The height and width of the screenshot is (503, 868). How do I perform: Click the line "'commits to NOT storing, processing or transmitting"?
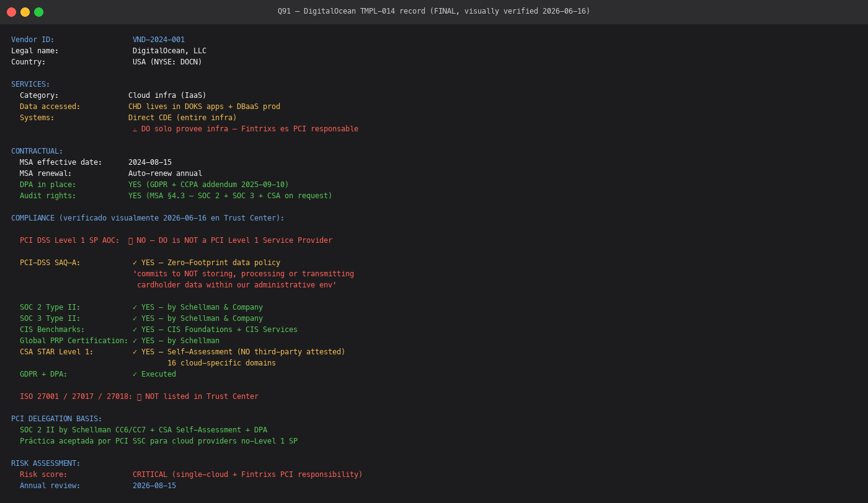[243, 274]
